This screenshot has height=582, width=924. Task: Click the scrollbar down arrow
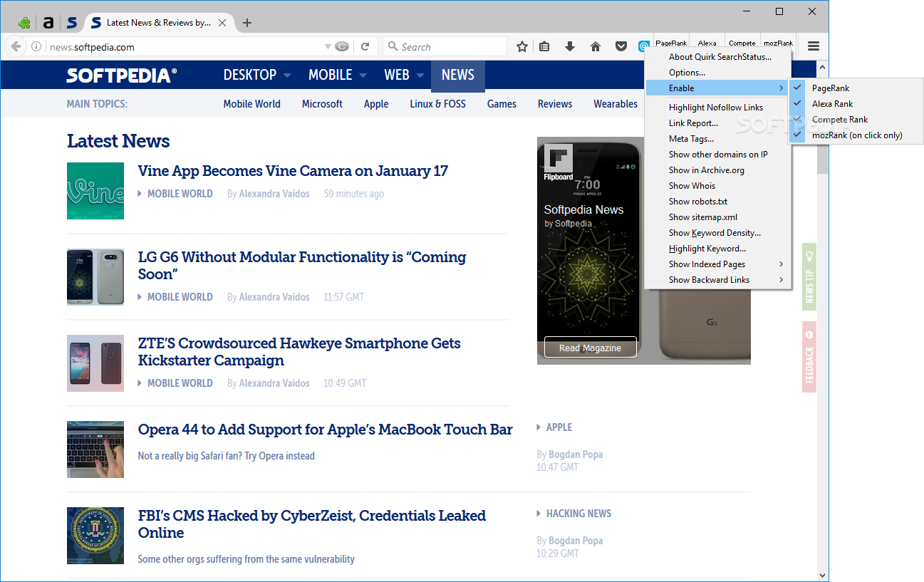822,575
